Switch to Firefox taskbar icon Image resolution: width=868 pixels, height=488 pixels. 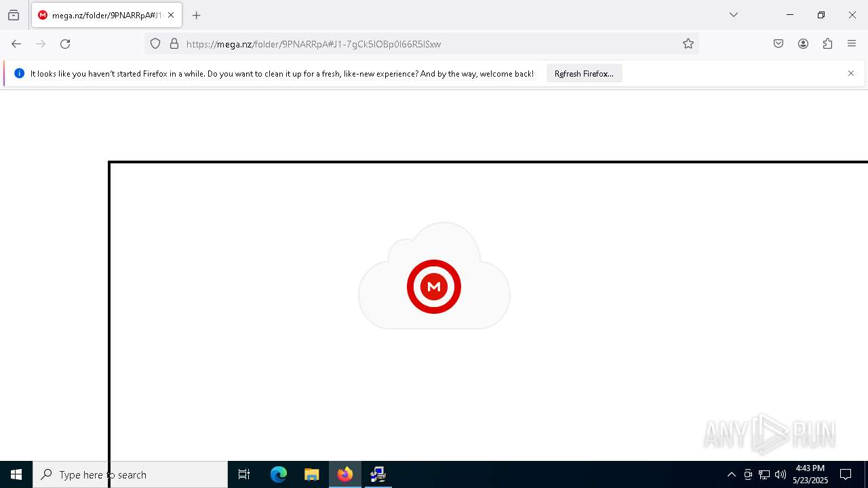click(x=345, y=474)
